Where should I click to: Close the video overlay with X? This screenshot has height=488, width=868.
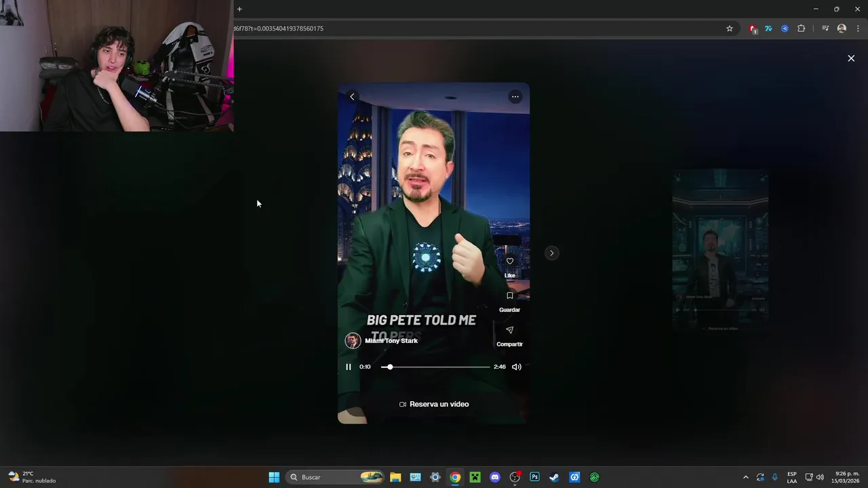(x=851, y=58)
